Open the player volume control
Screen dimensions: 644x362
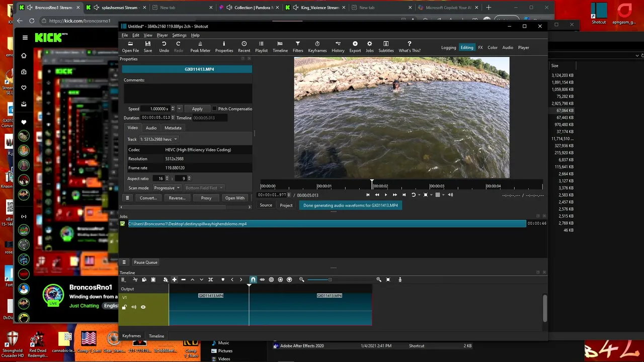pos(450,195)
